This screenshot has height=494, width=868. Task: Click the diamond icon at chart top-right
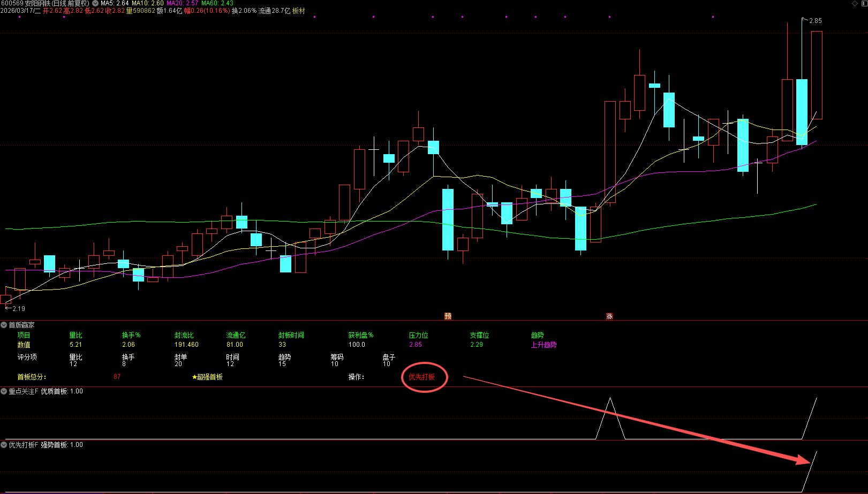[x=855, y=3]
